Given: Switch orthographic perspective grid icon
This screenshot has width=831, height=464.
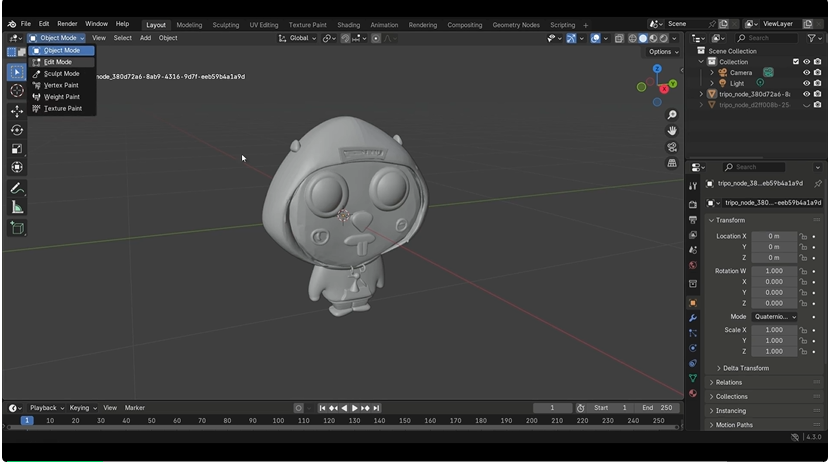Looking at the screenshot, I should pyautogui.click(x=672, y=163).
